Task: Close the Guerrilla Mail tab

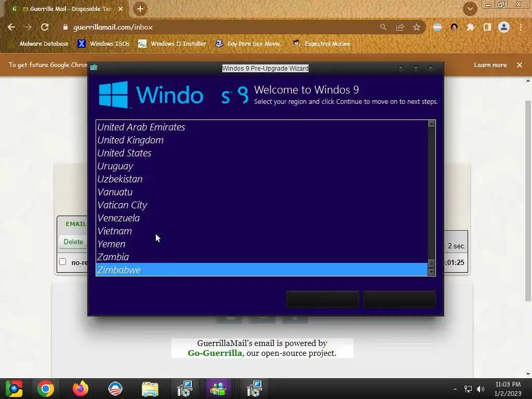Action: (x=121, y=9)
